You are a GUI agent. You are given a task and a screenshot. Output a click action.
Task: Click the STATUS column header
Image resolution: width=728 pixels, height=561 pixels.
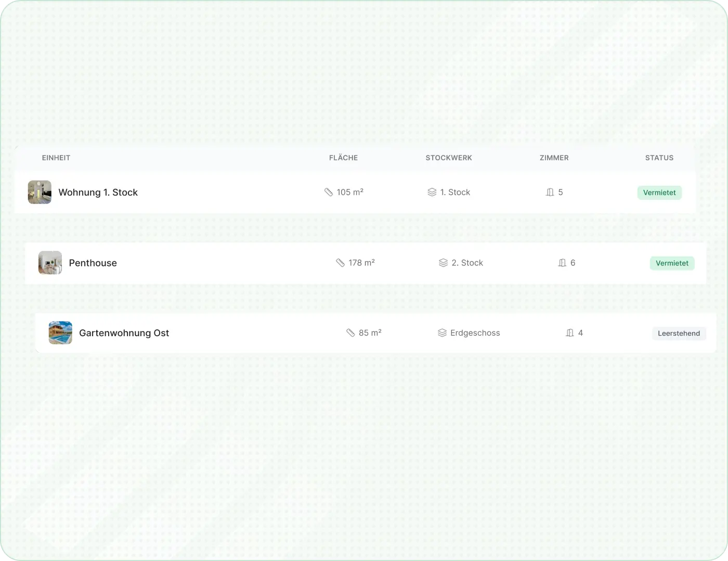coord(659,158)
